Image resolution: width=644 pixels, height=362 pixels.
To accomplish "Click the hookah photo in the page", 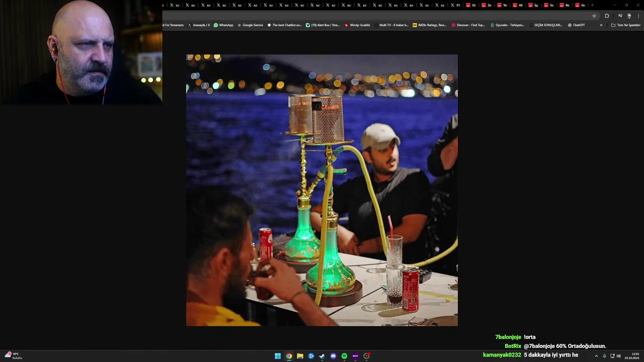I will pyautogui.click(x=322, y=190).
